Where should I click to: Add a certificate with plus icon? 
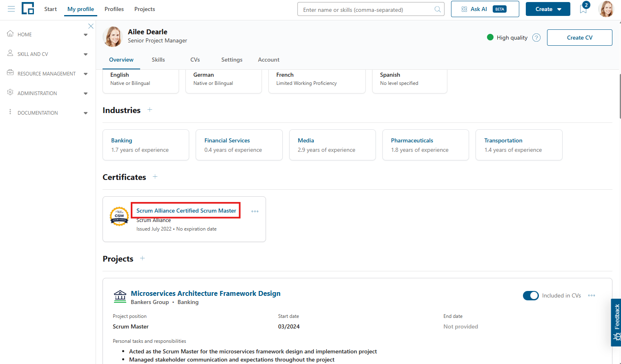[x=155, y=177]
